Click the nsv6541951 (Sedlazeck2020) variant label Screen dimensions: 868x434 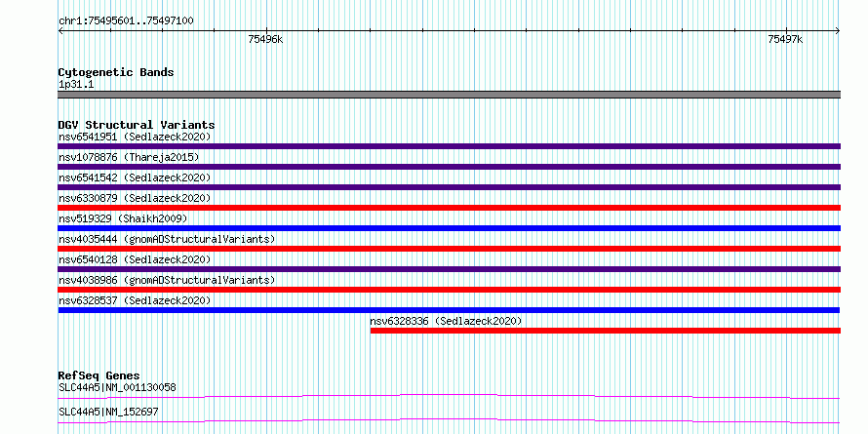click(135, 137)
